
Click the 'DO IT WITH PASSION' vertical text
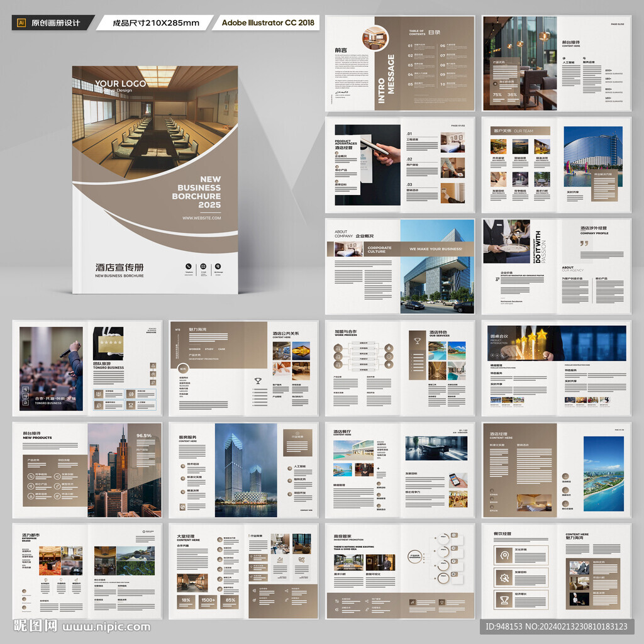click(540, 247)
